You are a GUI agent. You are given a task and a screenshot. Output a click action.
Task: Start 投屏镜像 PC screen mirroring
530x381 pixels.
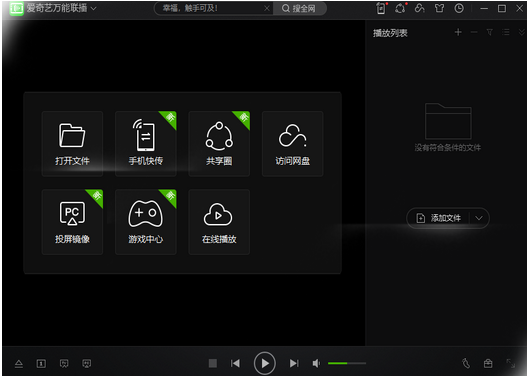72,222
